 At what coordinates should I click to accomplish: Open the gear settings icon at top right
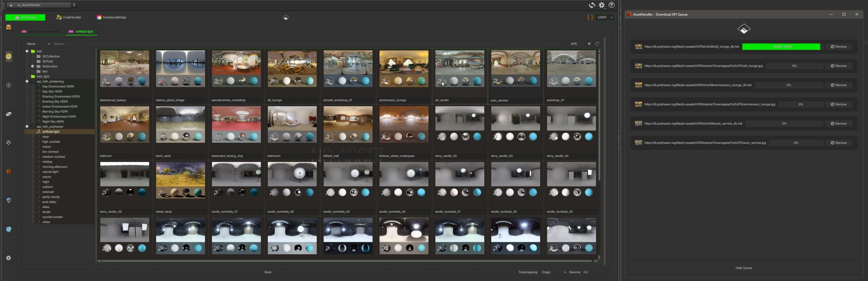pos(601,5)
